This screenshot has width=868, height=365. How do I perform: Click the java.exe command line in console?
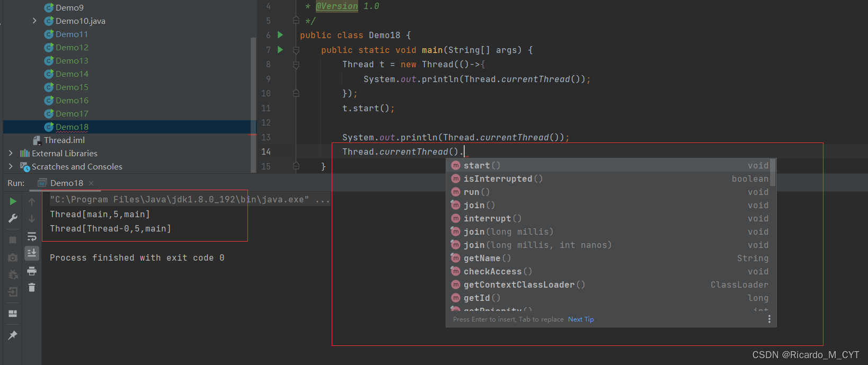pyautogui.click(x=190, y=200)
